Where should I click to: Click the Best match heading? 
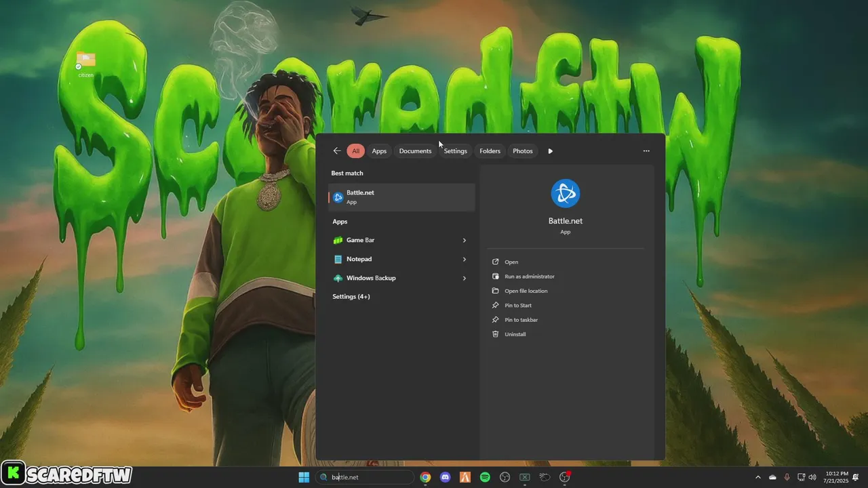[347, 173]
